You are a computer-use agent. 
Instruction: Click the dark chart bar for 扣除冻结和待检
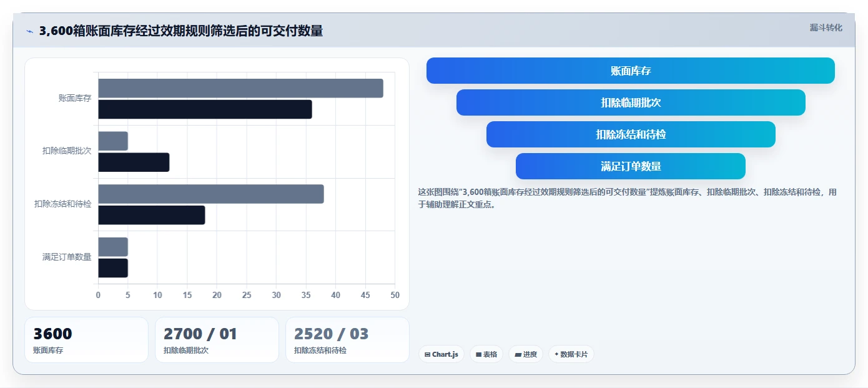[152, 216]
